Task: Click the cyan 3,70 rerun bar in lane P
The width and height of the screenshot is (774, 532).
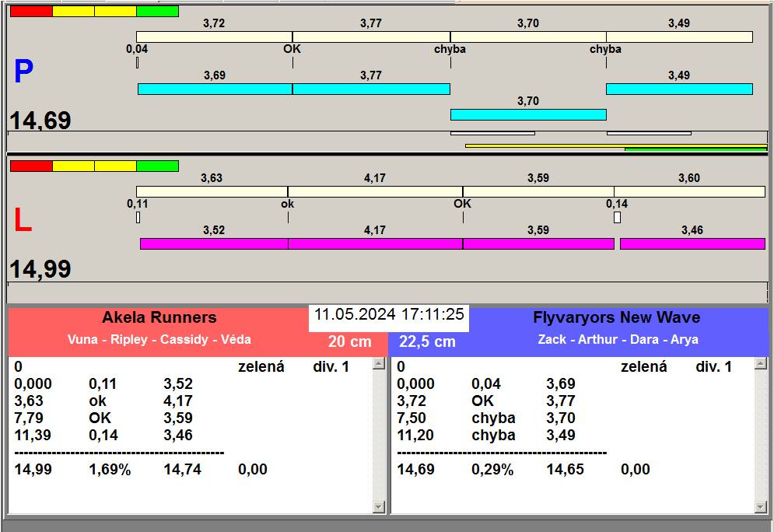Action: click(x=528, y=115)
